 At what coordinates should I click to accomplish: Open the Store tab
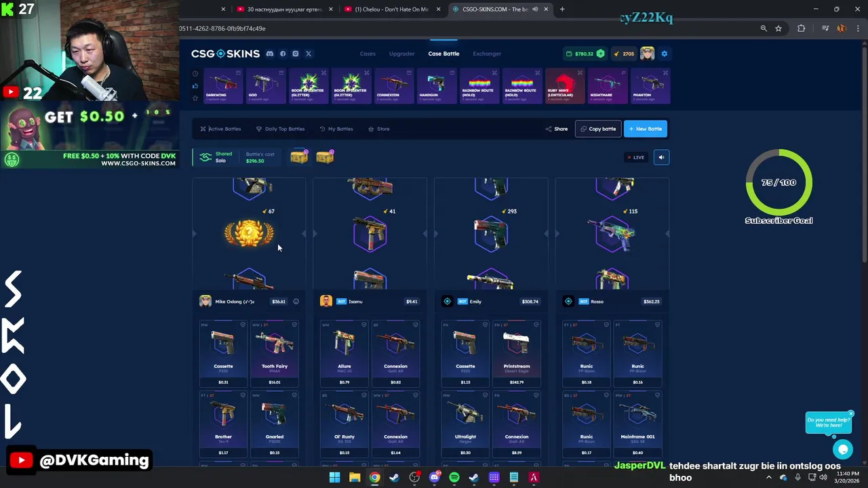(x=379, y=129)
